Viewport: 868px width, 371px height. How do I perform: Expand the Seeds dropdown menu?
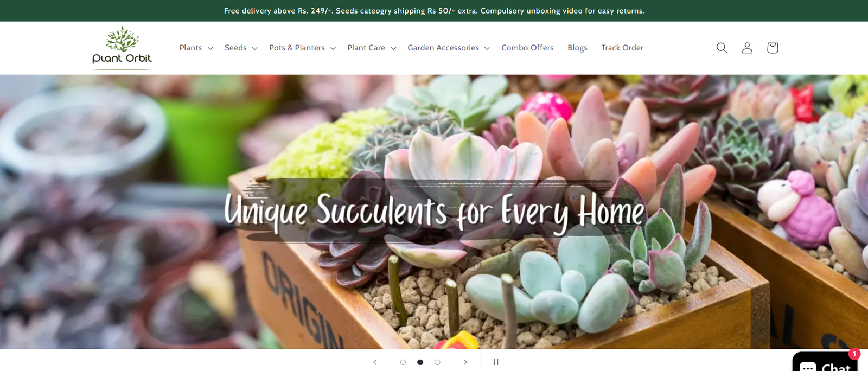(x=241, y=48)
